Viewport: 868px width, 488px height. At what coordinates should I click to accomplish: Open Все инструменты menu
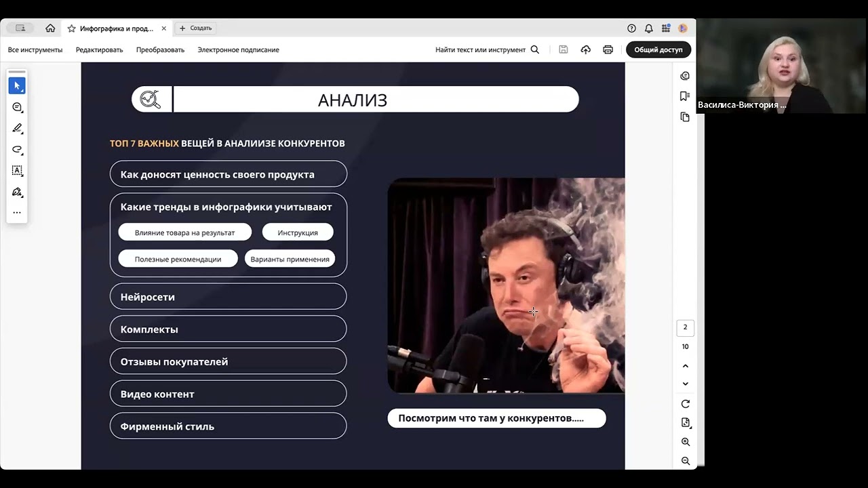tap(35, 49)
